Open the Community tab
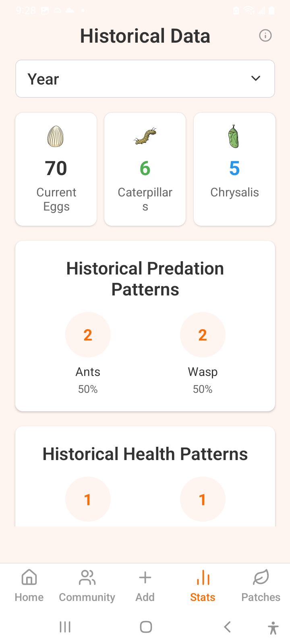Image resolution: width=290 pixels, height=644 pixels. click(87, 585)
